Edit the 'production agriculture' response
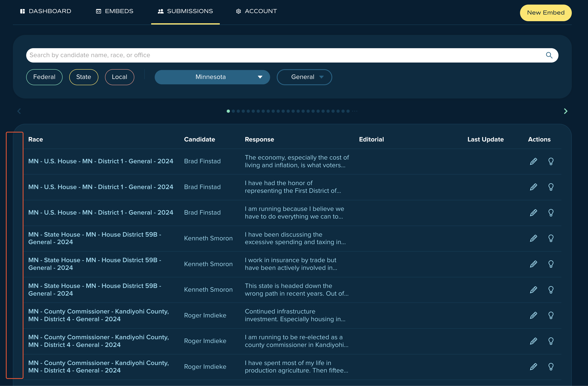Image resolution: width=588 pixels, height=386 pixels. (x=533, y=367)
